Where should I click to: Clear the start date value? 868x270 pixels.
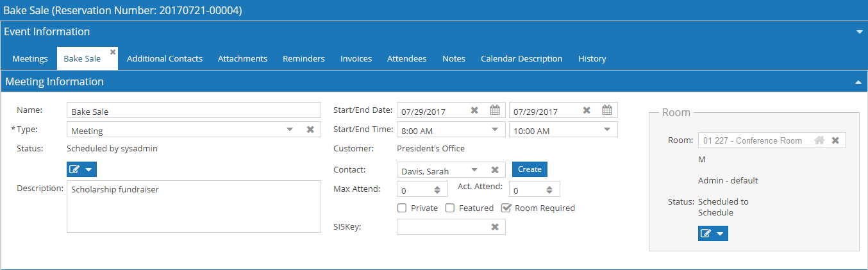(474, 110)
